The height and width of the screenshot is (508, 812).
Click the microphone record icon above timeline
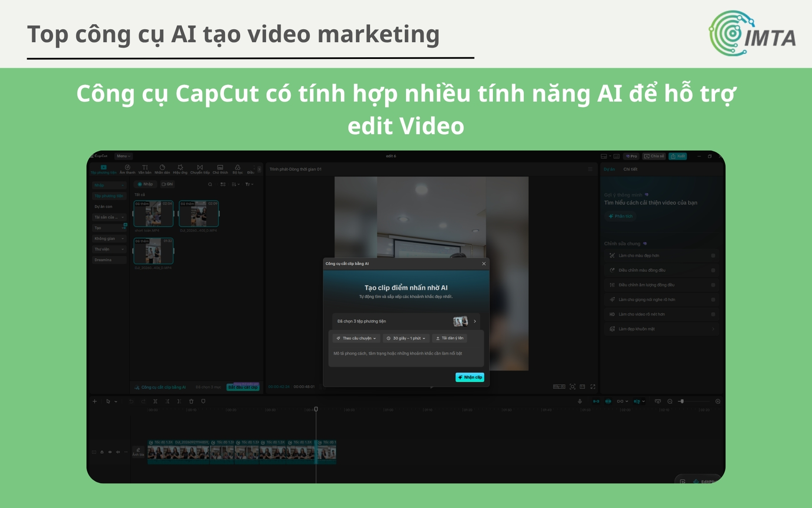pyautogui.click(x=580, y=401)
